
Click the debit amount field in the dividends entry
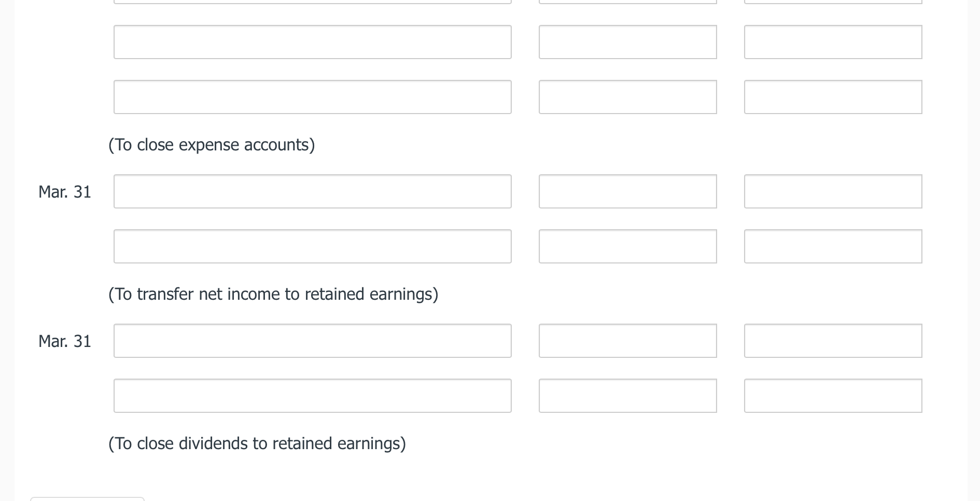pyautogui.click(x=627, y=341)
